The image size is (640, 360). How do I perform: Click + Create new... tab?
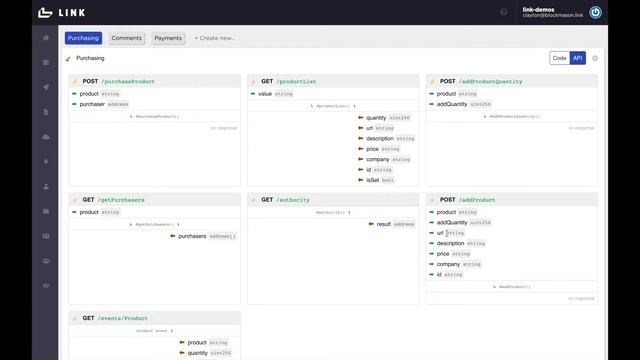tap(215, 38)
